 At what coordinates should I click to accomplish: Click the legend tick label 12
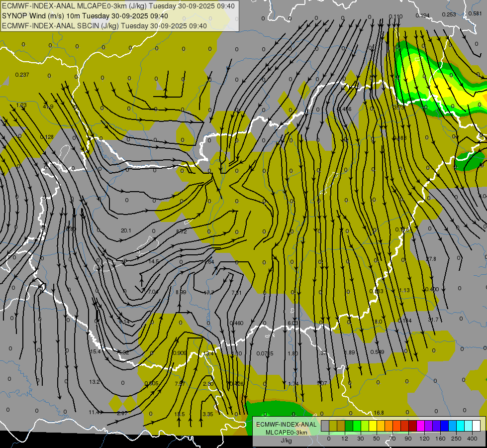(x=345, y=439)
